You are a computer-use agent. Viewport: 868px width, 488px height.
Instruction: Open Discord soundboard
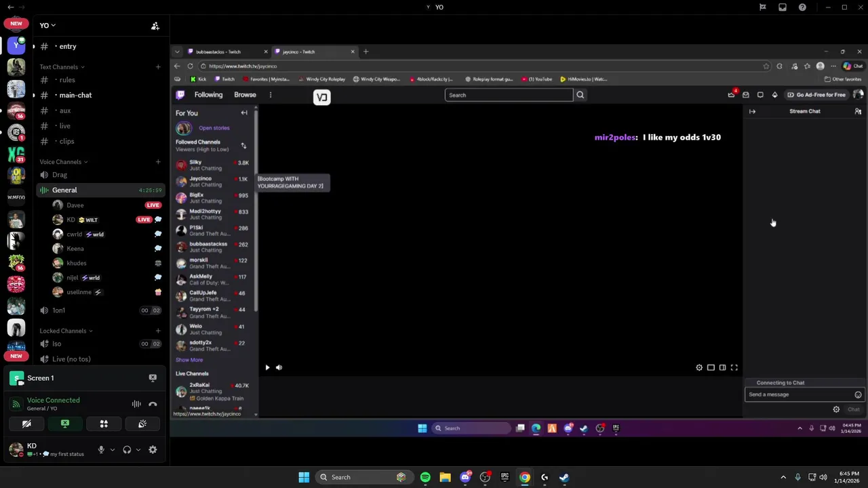[x=142, y=424]
